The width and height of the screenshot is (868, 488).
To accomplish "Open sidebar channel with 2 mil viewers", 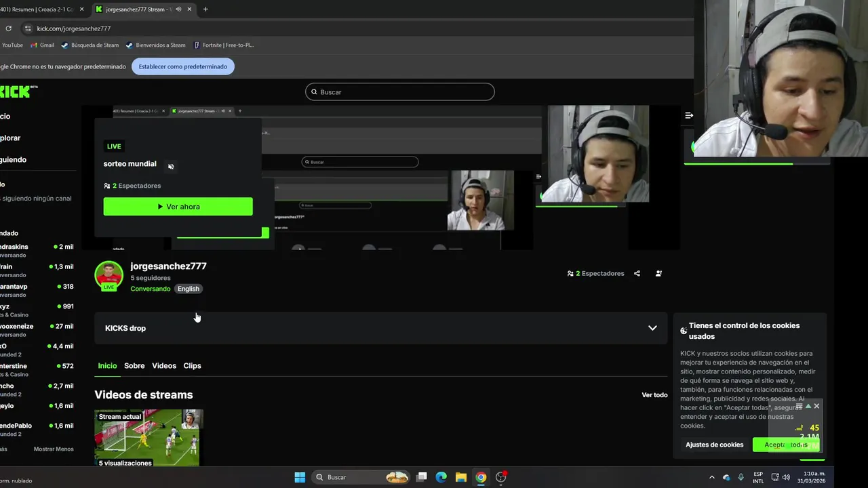I will point(37,251).
